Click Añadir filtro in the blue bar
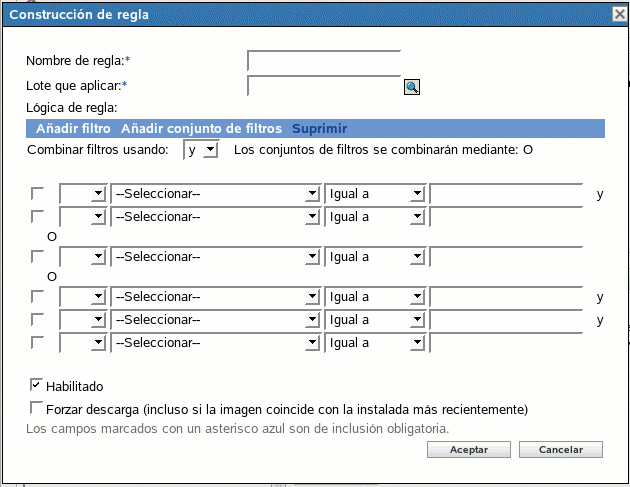This screenshot has width=630, height=487. [x=73, y=129]
